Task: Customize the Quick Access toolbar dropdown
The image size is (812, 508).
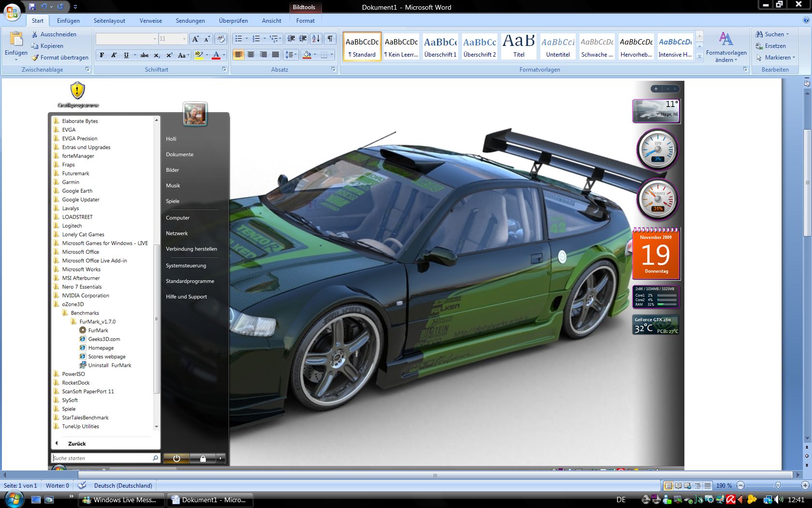Action: coord(75,7)
